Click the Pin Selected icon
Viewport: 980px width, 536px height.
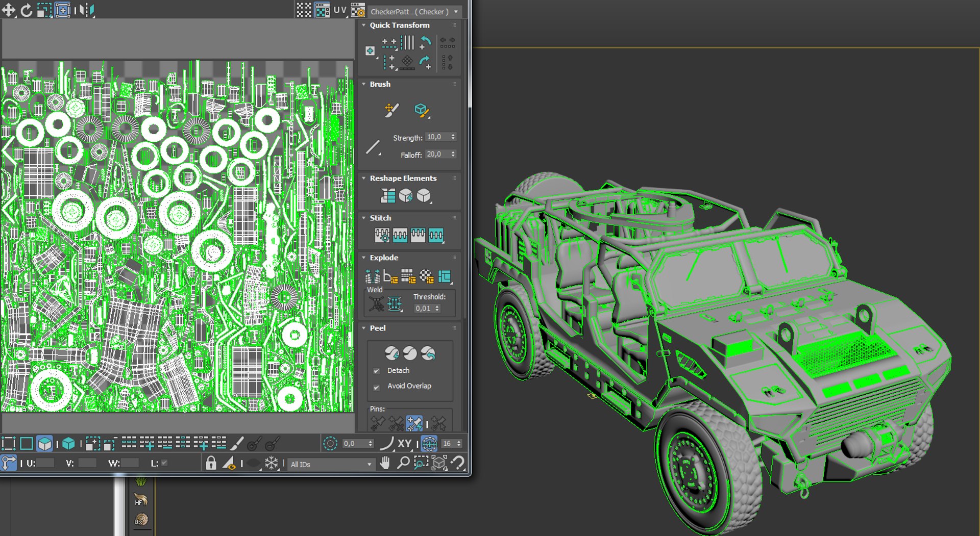pyautogui.click(x=378, y=423)
